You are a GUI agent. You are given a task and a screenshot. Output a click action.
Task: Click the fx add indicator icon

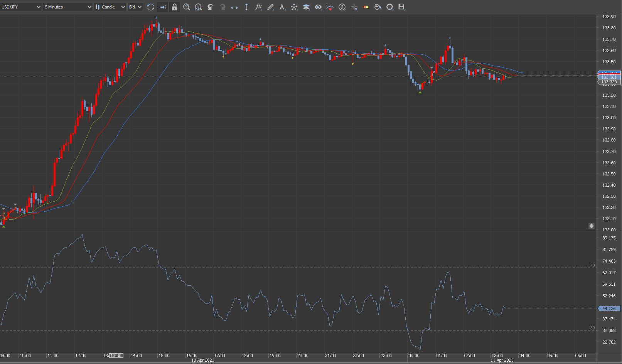(258, 7)
